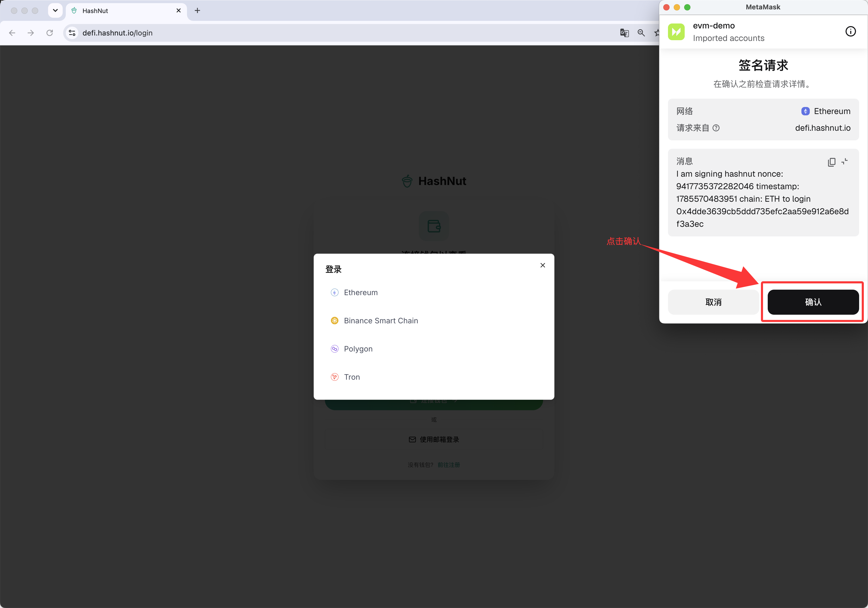
Task: Open site information icon in address bar
Action: click(72, 33)
